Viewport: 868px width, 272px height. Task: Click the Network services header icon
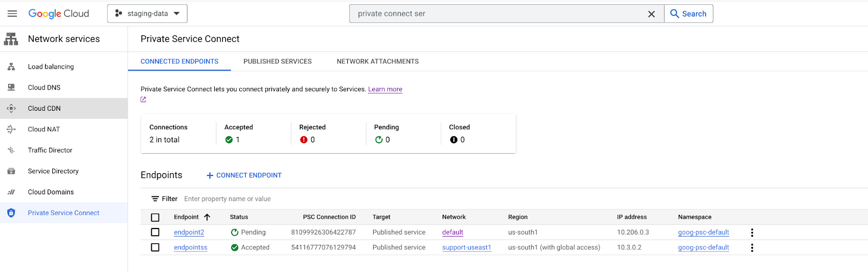pos(11,39)
